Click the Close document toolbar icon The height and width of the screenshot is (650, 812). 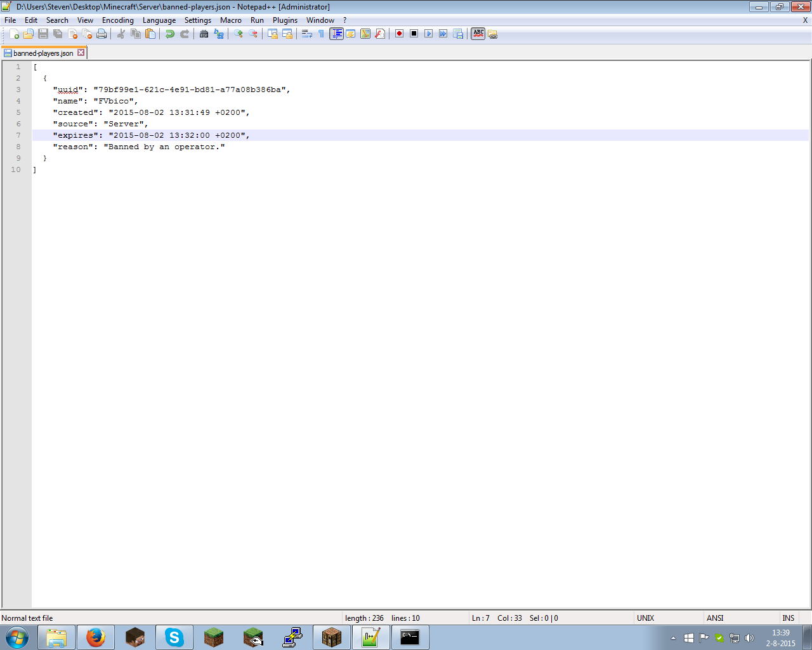tap(72, 34)
